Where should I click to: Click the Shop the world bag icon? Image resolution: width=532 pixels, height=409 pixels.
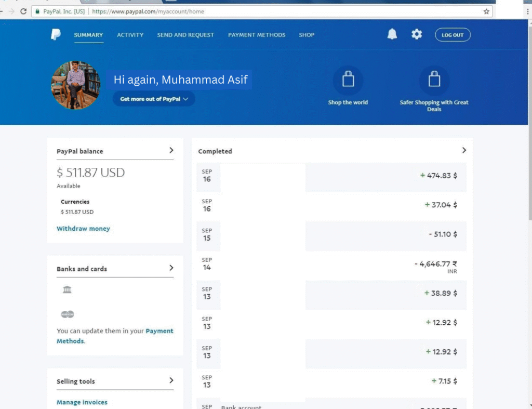point(348,80)
